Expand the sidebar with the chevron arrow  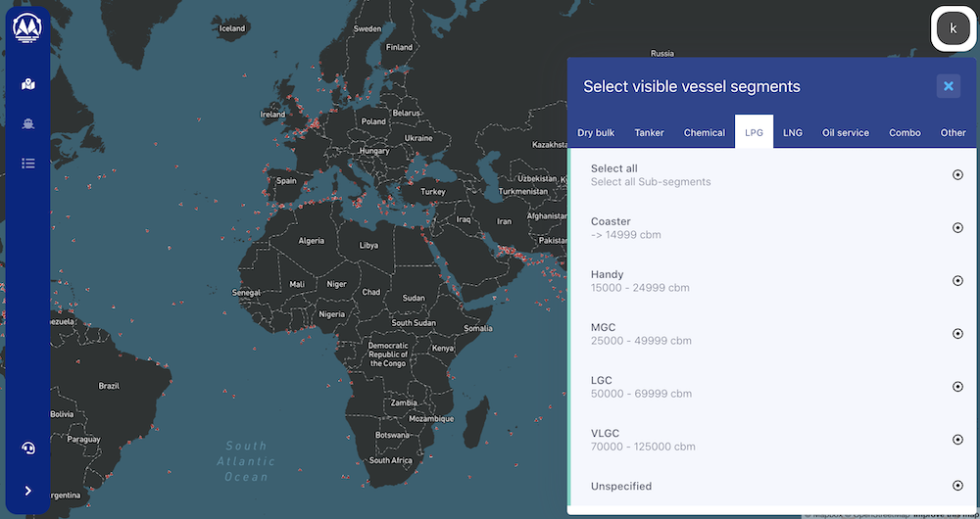click(28, 491)
